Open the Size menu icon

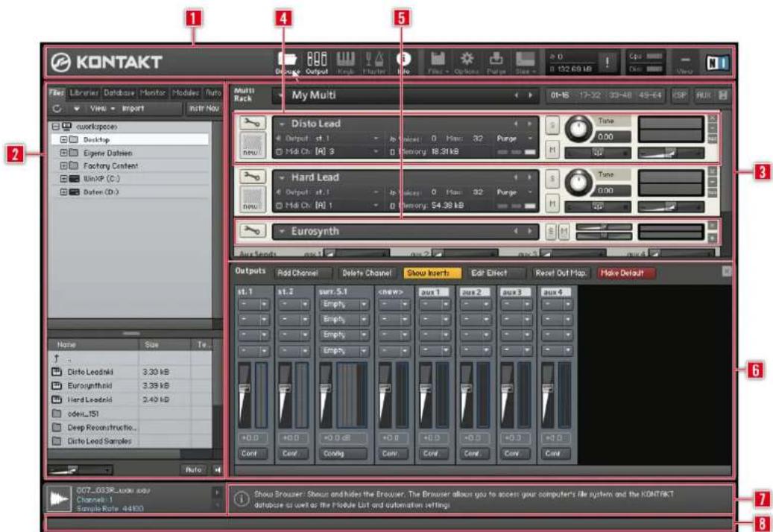click(x=525, y=63)
